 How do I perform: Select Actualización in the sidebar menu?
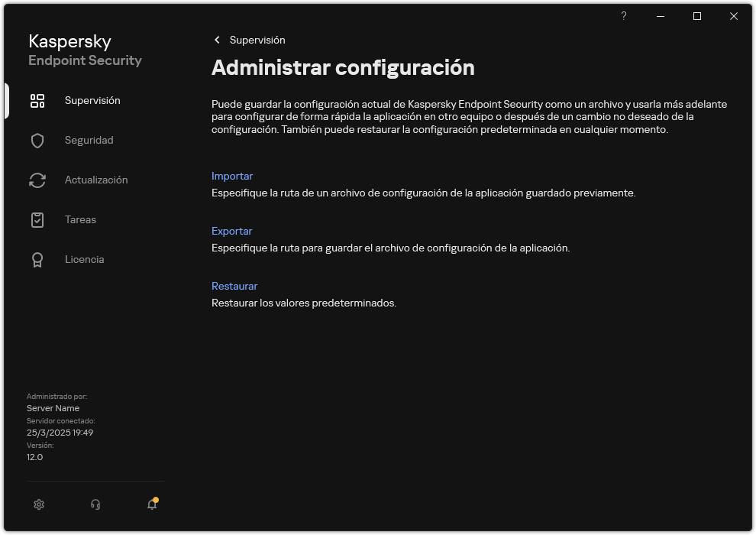[x=95, y=180]
